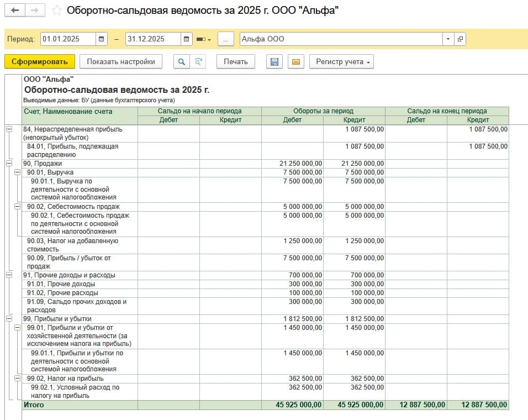Image resolution: width=528 pixels, height=420 pixels.
Task: Open calendar for period end date
Action: [x=186, y=39]
